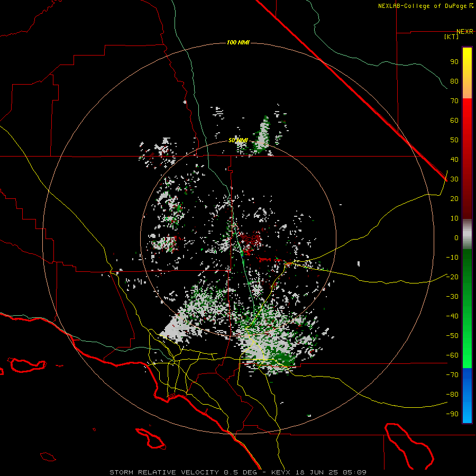Click the -50 value on the velocity scale
Viewport: 476px width, 476px height.
452,336
